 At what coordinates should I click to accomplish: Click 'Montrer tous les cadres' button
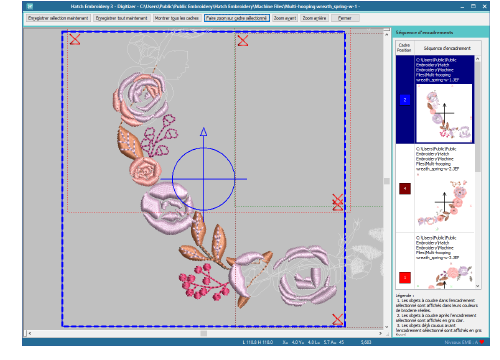tap(177, 18)
